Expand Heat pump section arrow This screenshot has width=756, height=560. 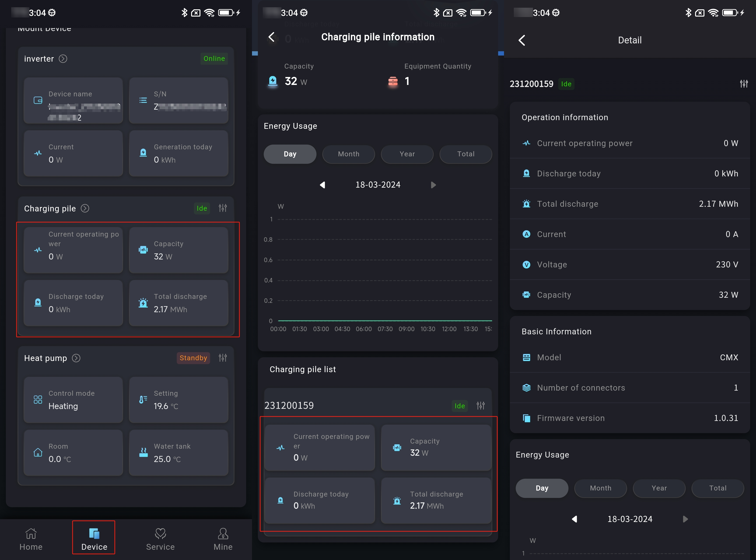pos(76,358)
